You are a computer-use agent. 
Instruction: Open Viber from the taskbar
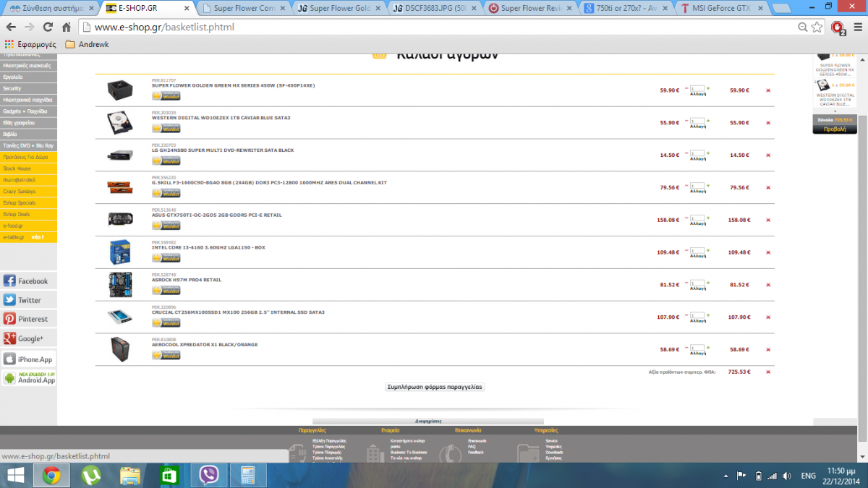[x=208, y=475]
